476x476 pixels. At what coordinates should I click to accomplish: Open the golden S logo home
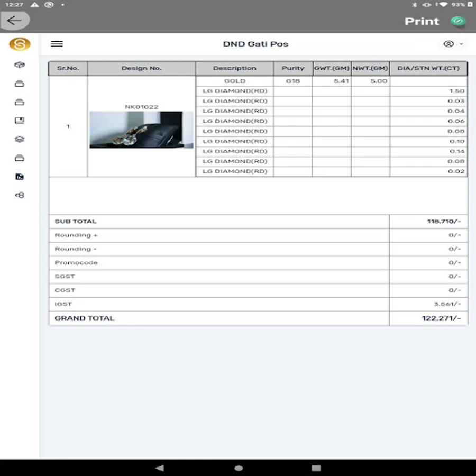pos(20,44)
